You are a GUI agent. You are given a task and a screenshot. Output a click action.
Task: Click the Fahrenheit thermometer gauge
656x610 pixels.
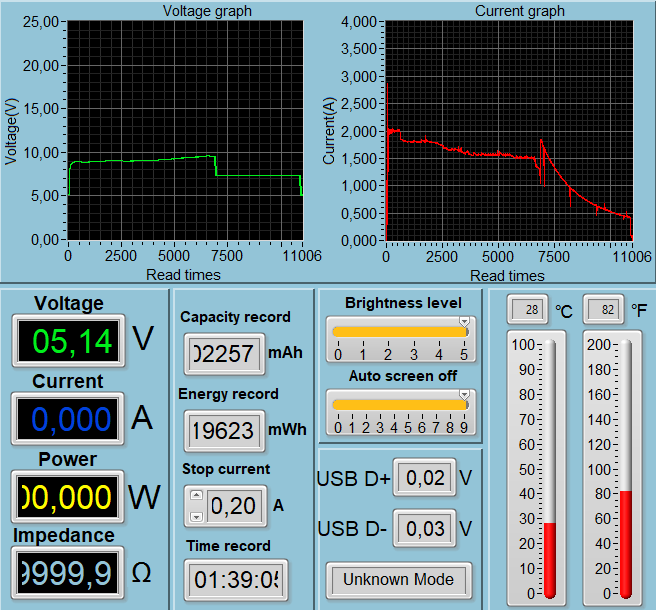(626, 469)
